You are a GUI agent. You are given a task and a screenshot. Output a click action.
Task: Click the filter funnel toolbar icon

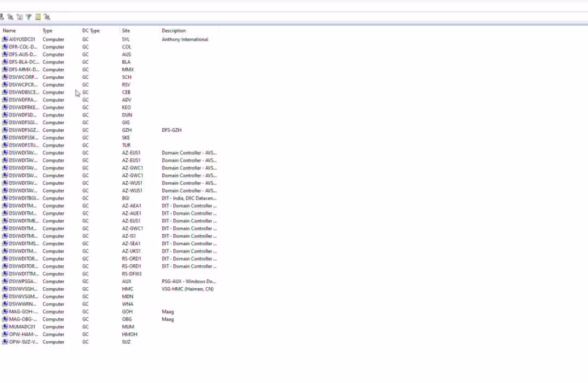(28, 16)
